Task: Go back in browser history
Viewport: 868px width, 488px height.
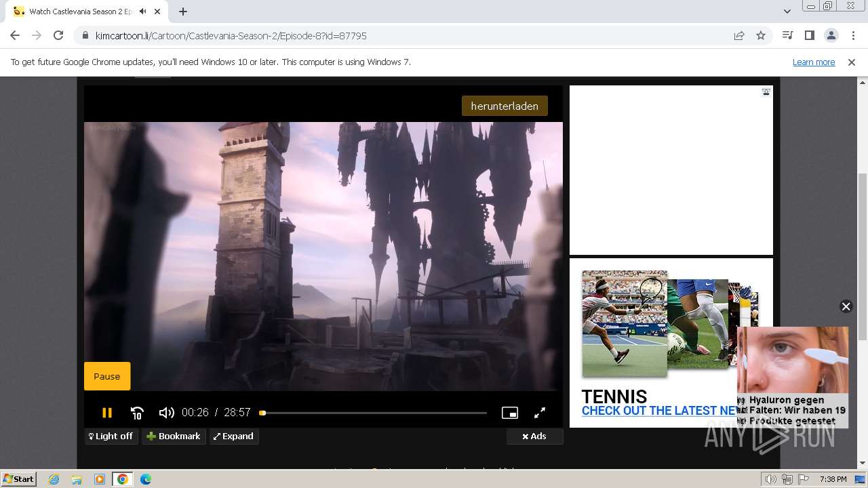Action: [15, 35]
